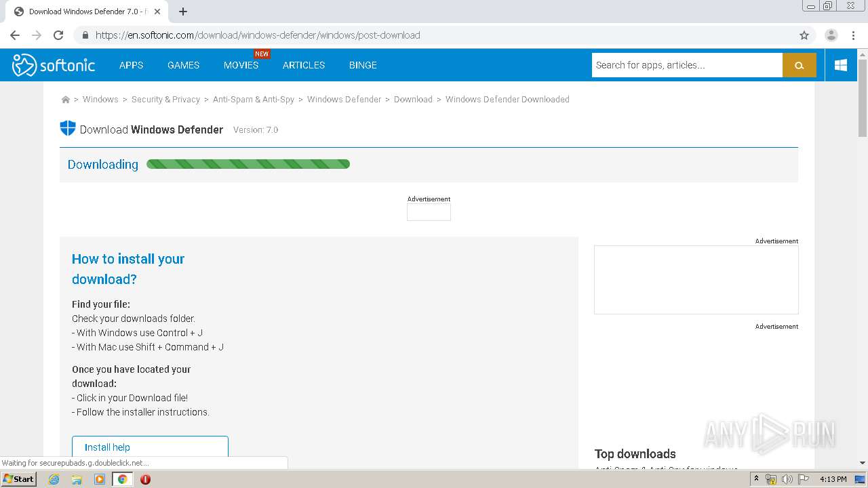Image resolution: width=868 pixels, height=488 pixels.
Task: Open the APPS menu
Action: coord(131,65)
